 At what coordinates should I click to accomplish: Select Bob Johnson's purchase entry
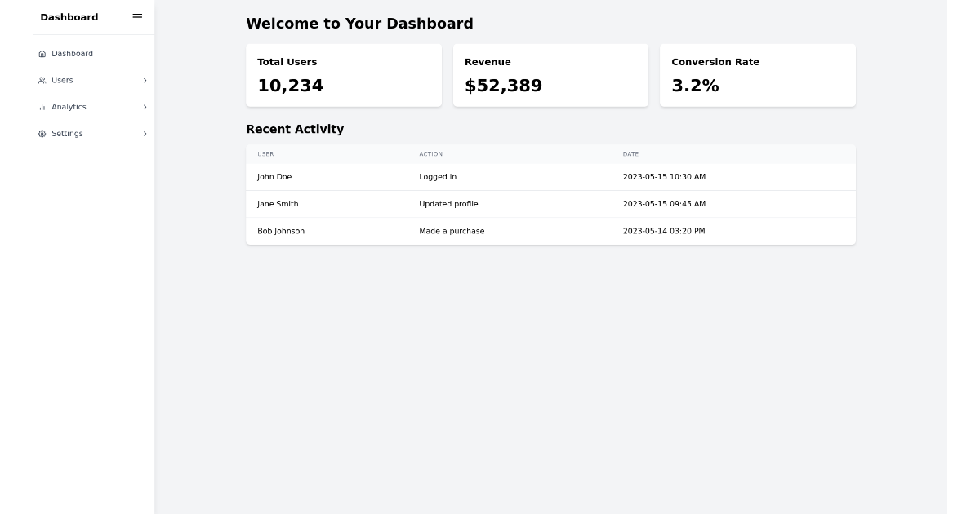[550, 231]
